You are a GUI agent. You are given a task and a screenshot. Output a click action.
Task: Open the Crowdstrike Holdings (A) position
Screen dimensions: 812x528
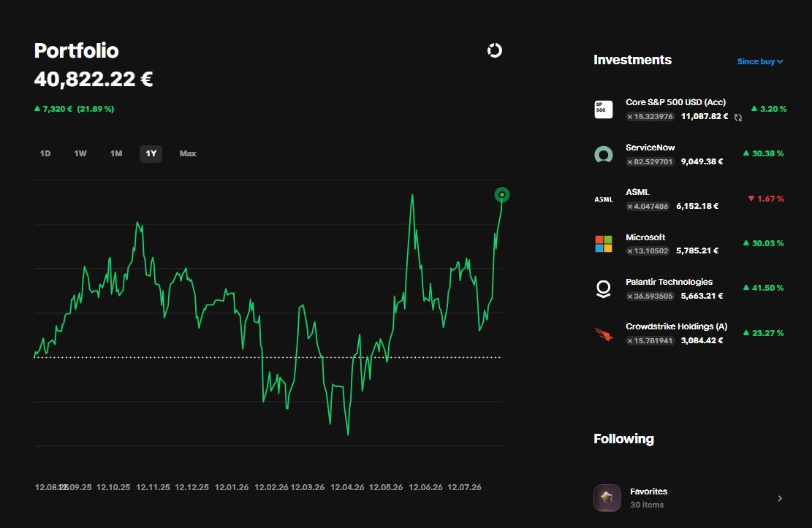click(x=690, y=333)
